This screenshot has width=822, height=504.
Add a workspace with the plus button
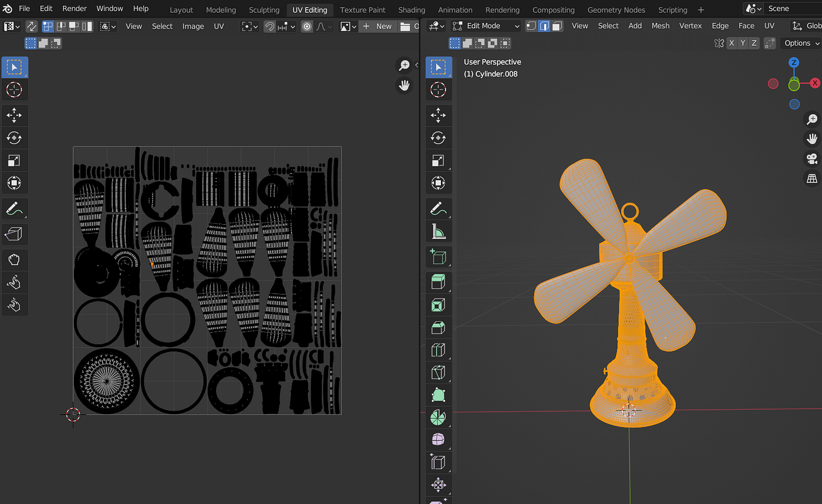700,10
